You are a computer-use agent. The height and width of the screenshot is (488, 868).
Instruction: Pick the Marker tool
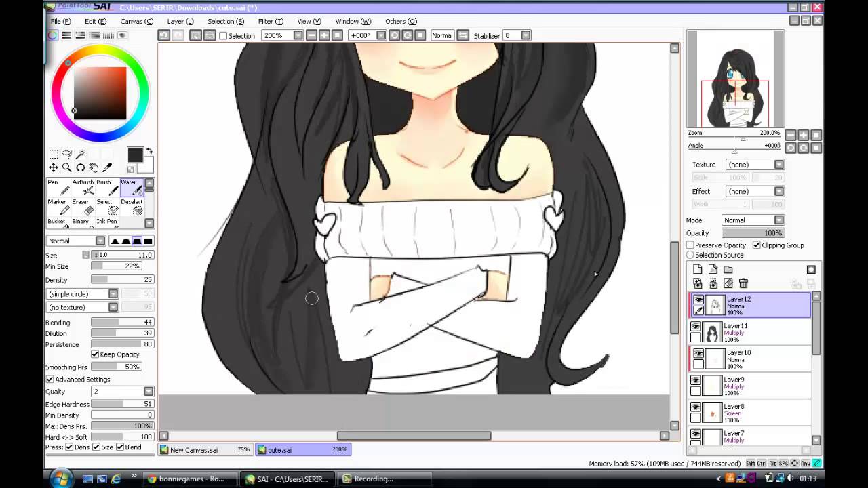click(x=57, y=207)
